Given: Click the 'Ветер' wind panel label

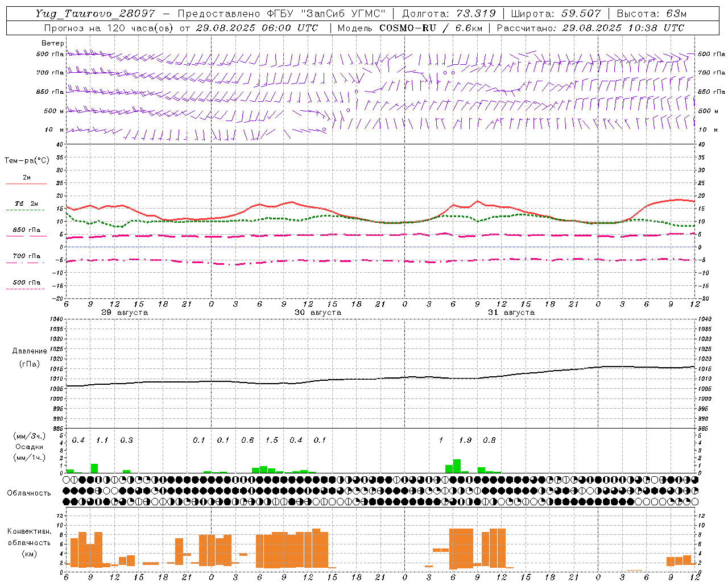Looking at the screenshot, I should 52,43.
